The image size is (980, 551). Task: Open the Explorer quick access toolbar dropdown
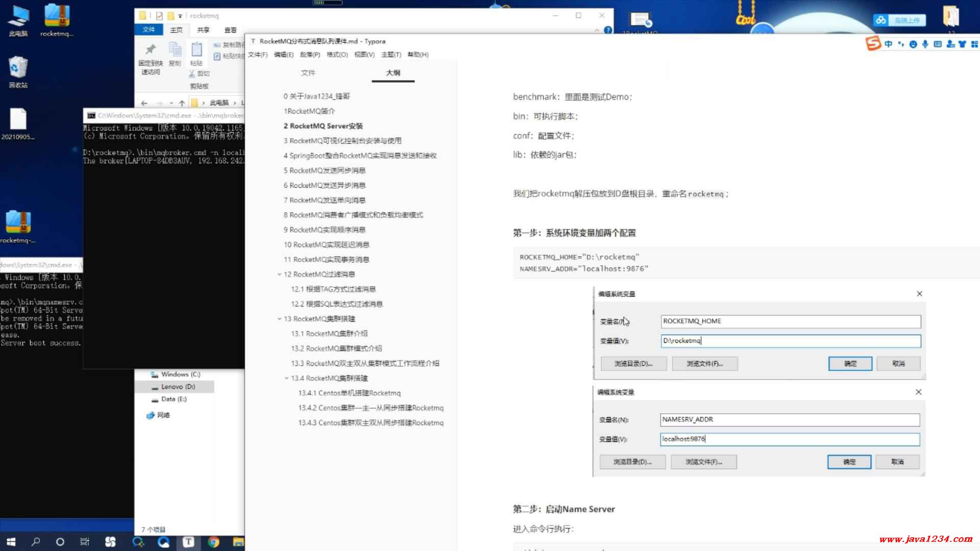pyautogui.click(x=180, y=16)
